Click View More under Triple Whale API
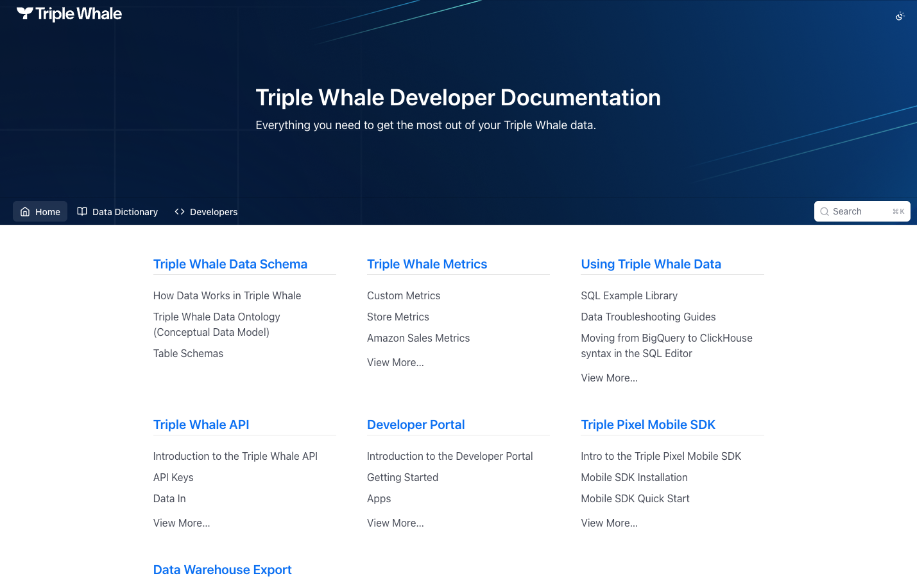This screenshot has height=578, width=924. 182,523
